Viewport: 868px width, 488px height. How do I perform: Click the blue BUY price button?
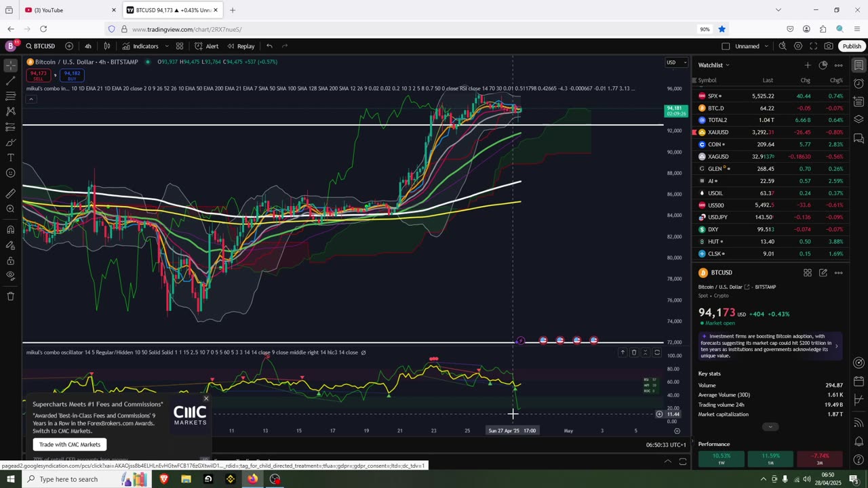(72, 75)
